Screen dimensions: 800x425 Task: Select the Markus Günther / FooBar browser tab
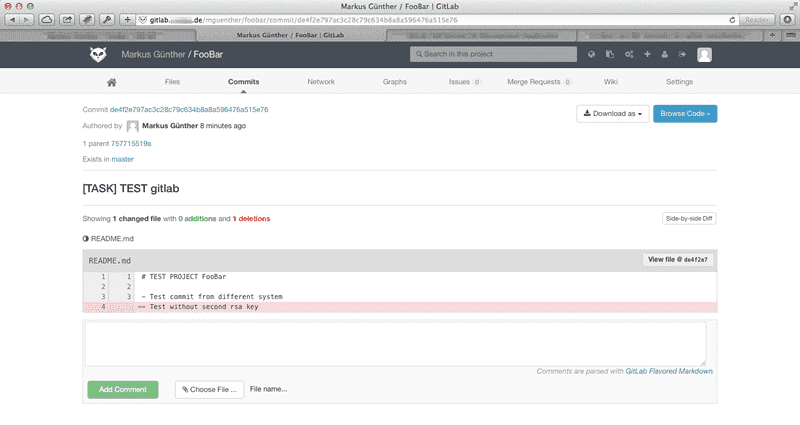click(x=290, y=35)
